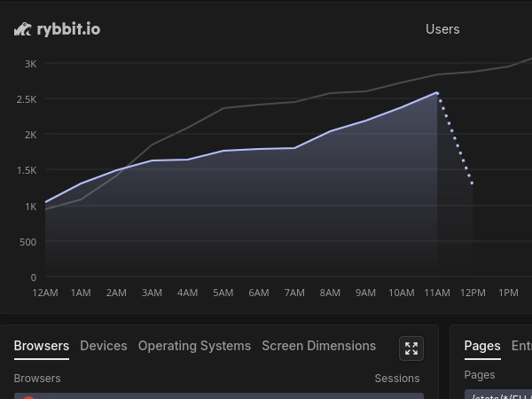Select the first browser row in the list
532x399 pixels.
click(218, 395)
